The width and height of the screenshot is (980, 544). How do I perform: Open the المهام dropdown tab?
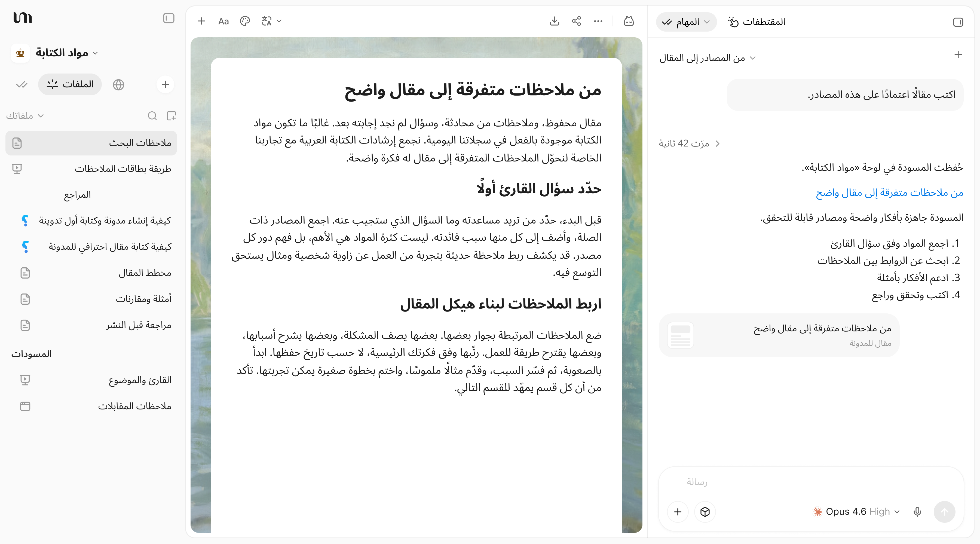pyautogui.click(x=686, y=22)
